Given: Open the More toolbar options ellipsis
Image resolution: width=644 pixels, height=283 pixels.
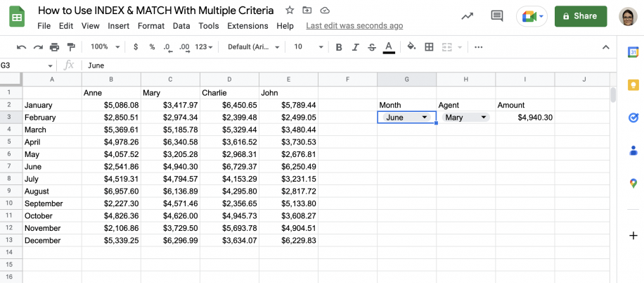Looking at the screenshot, I should (x=479, y=47).
